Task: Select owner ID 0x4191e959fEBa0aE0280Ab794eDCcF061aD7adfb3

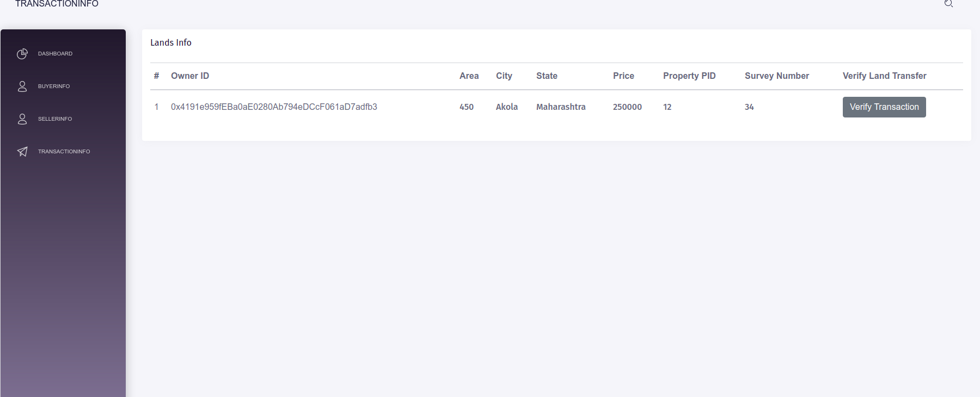Action: 274,107
